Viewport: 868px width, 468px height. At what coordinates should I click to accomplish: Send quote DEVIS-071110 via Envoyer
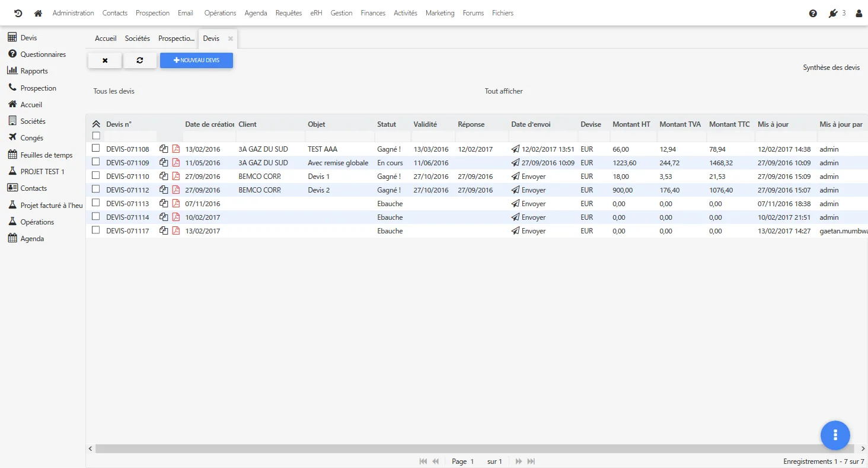point(528,177)
